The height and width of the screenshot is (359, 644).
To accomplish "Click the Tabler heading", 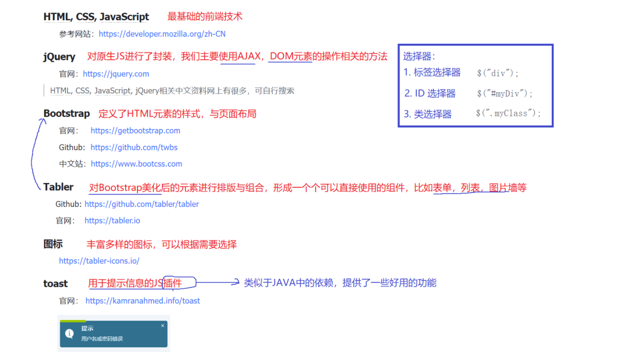I will pyautogui.click(x=58, y=187).
